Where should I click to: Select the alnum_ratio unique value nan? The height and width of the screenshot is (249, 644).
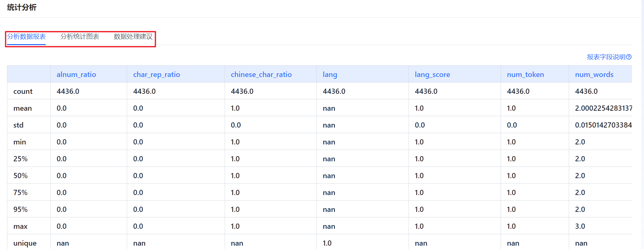pos(63,243)
